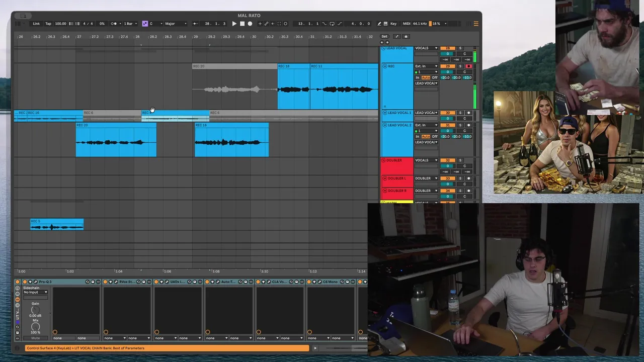Open DOUBLER L track output dropdown
This screenshot has width=644, height=362.
tap(426, 178)
